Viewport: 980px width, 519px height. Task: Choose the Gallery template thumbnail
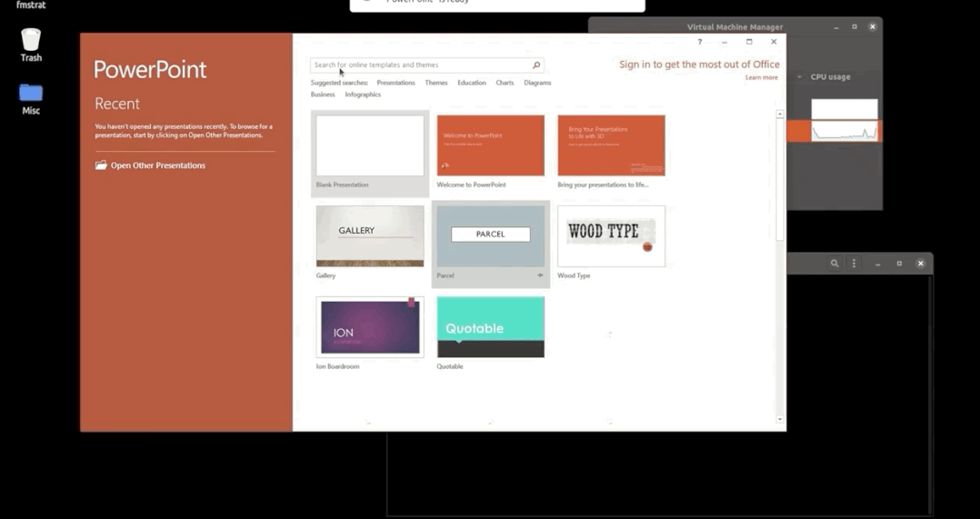point(370,236)
